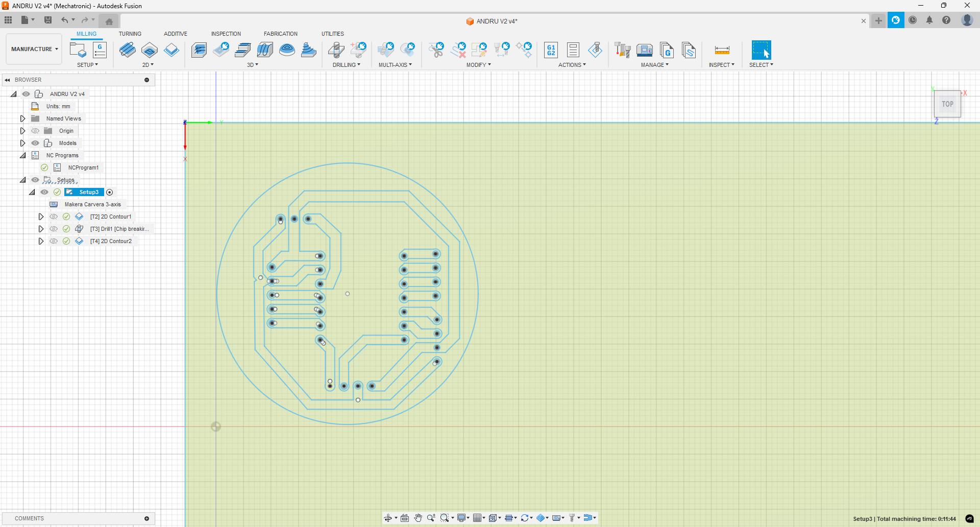Open the ACTIONS menu
The image size is (980, 527).
(572, 65)
